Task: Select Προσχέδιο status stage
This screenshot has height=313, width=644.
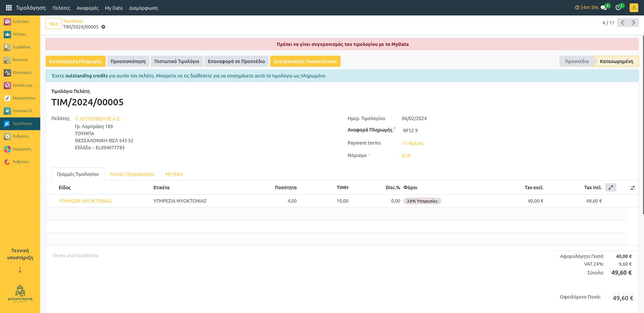Action: [577, 61]
